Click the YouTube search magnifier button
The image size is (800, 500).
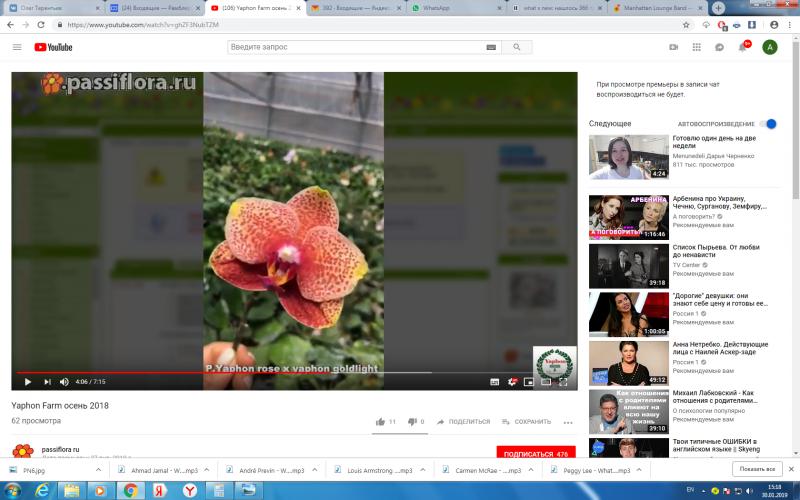[516, 47]
